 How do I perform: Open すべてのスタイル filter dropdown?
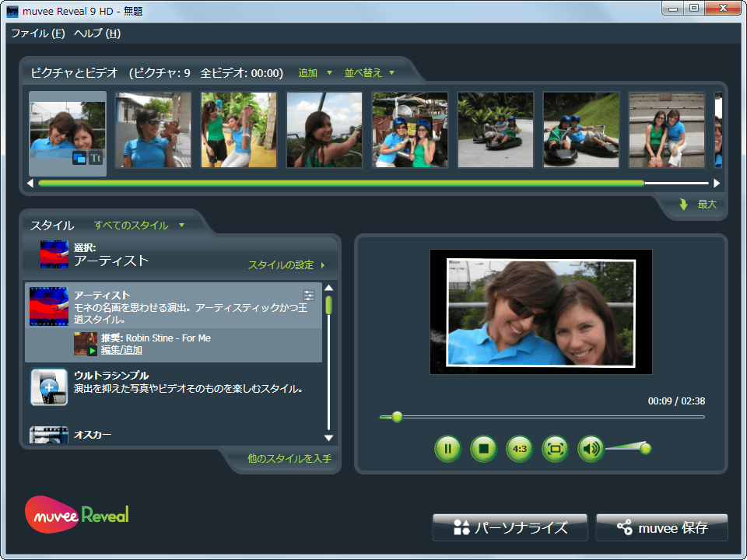pyautogui.click(x=139, y=226)
